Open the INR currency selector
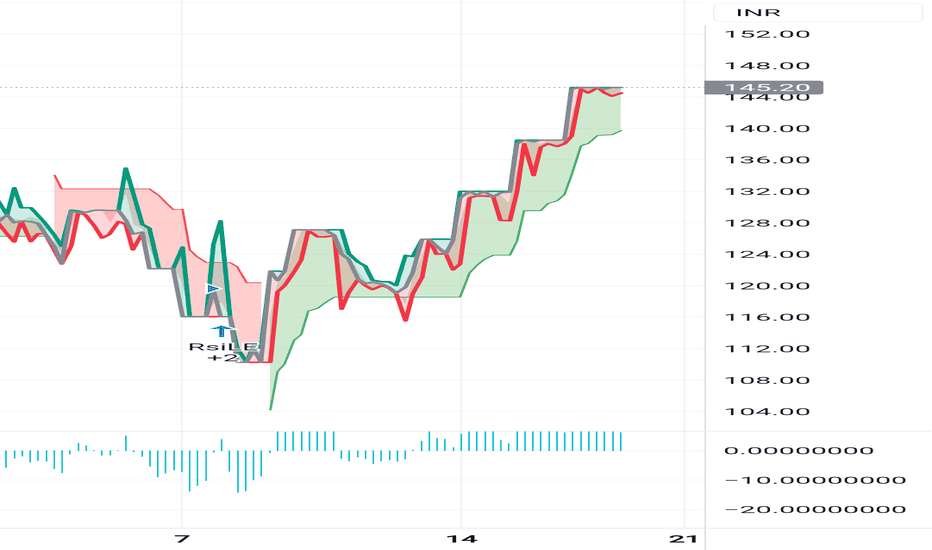Viewport: 932px width, 550px height. pos(817,12)
